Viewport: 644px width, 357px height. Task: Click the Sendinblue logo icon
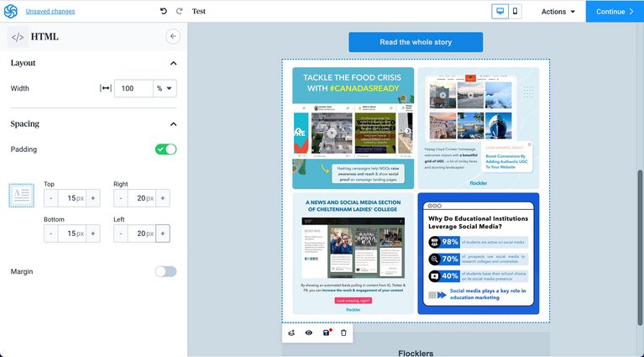pos(11,11)
